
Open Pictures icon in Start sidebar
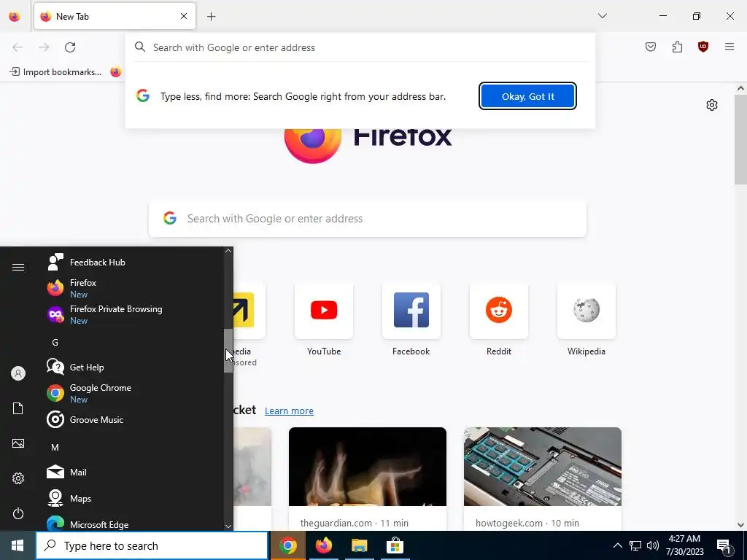(x=18, y=443)
